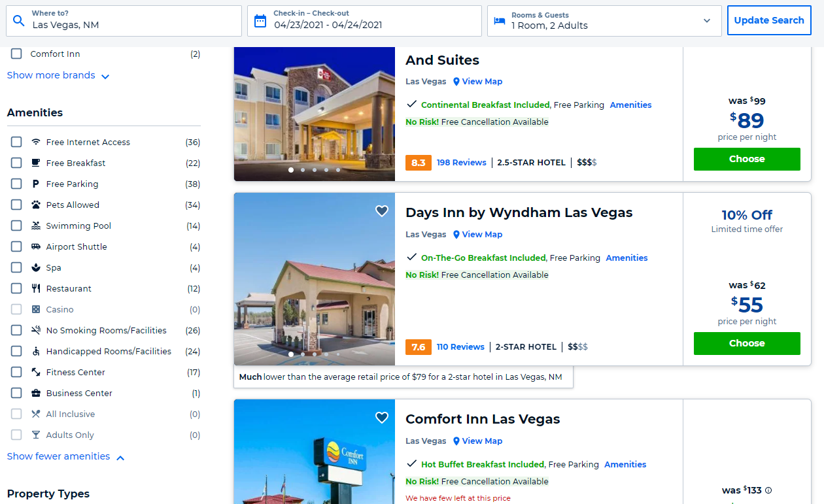This screenshot has width=824, height=504.
Task: Click the coffee cup icon for Free Breakfast
Action: [x=36, y=163]
